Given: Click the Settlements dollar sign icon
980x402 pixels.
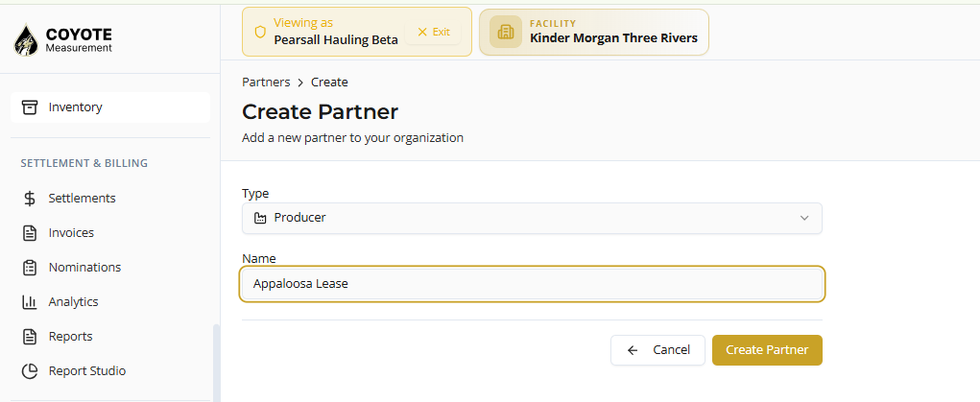Looking at the screenshot, I should tap(30, 199).
